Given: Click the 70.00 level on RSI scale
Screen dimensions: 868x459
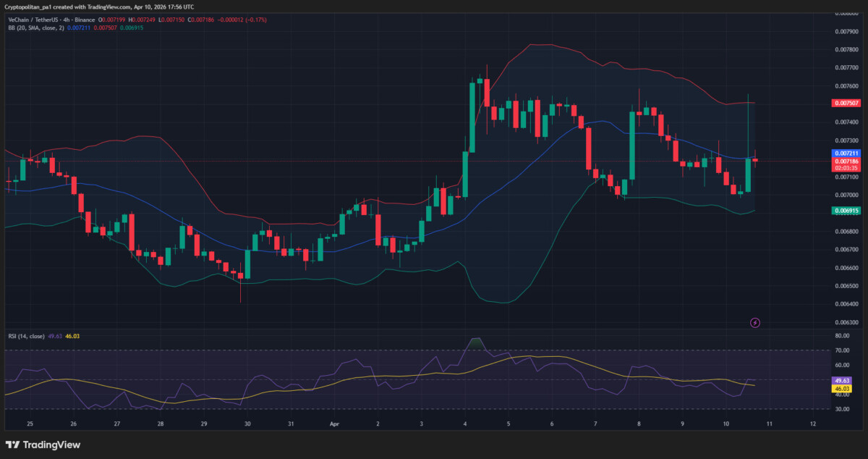Looking at the screenshot, I should (x=841, y=350).
